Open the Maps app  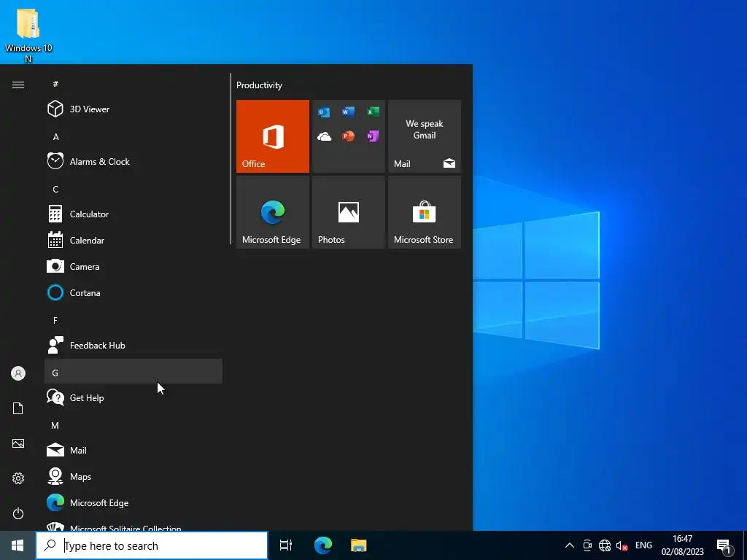click(133, 476)
